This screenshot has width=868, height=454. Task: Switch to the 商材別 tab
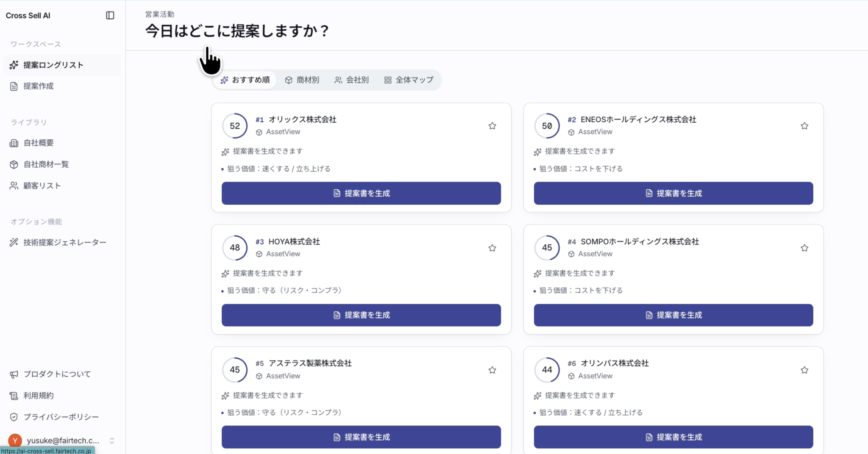(302, 80)
